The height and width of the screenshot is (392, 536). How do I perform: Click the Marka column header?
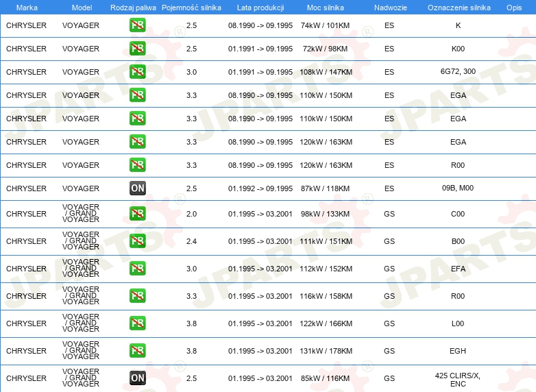click(x=27, y=8)
